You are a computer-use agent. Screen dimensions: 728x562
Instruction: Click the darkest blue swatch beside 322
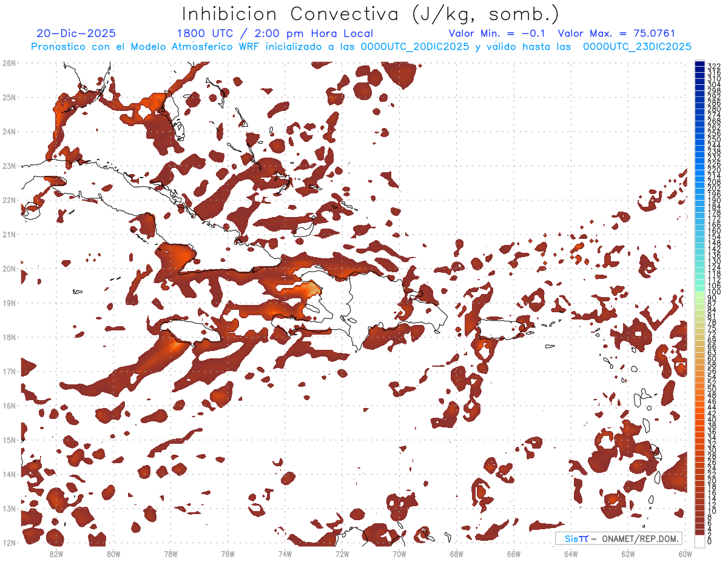pyautogui.click(x=699, y=64)
